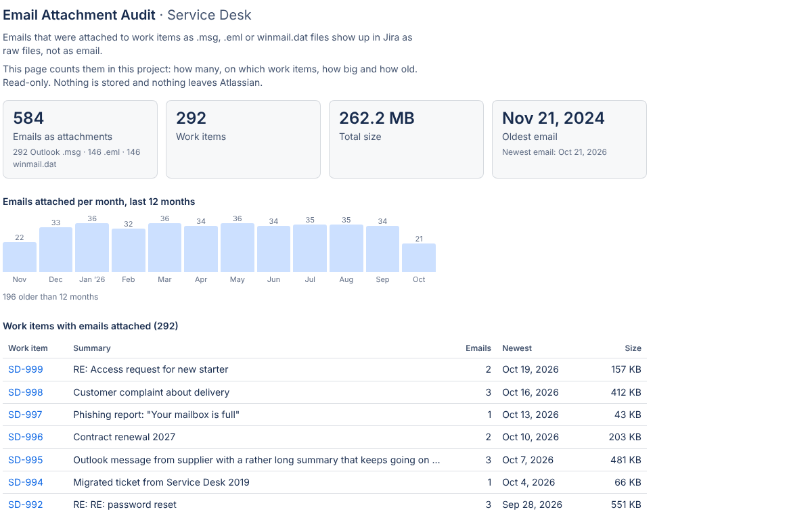Click the Jun bar in the chart
The width and height of the screenshot is (812, 514).
tap(273, 249)
